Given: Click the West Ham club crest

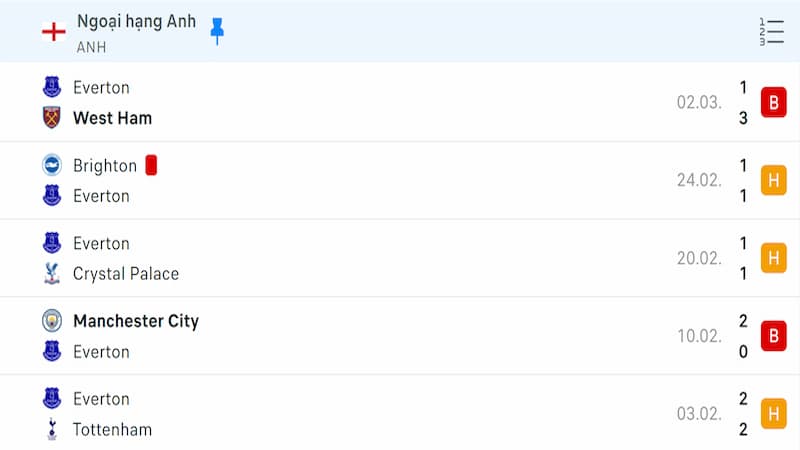Looking at the screenshot, I should 52,117.
